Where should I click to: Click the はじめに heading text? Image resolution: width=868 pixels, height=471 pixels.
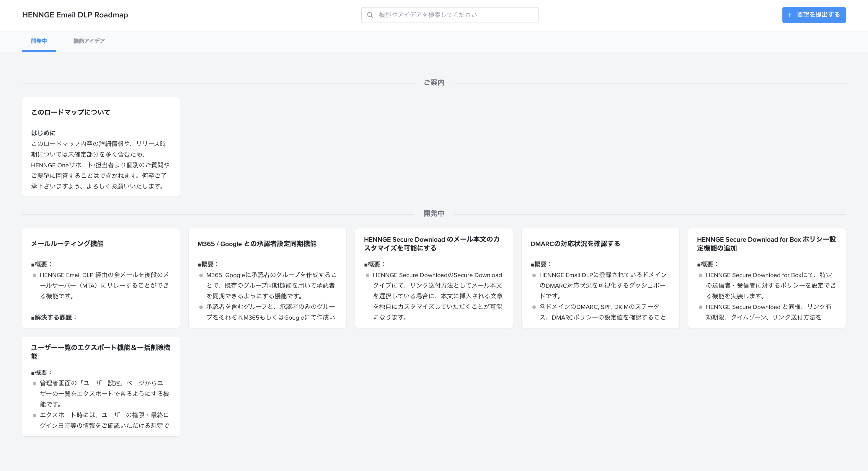(43, 133)
